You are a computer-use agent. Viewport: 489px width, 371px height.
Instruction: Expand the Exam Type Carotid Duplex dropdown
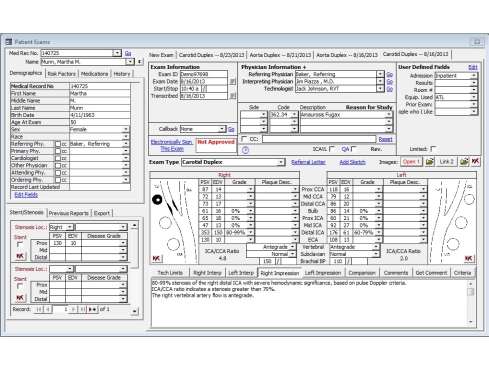281,162
